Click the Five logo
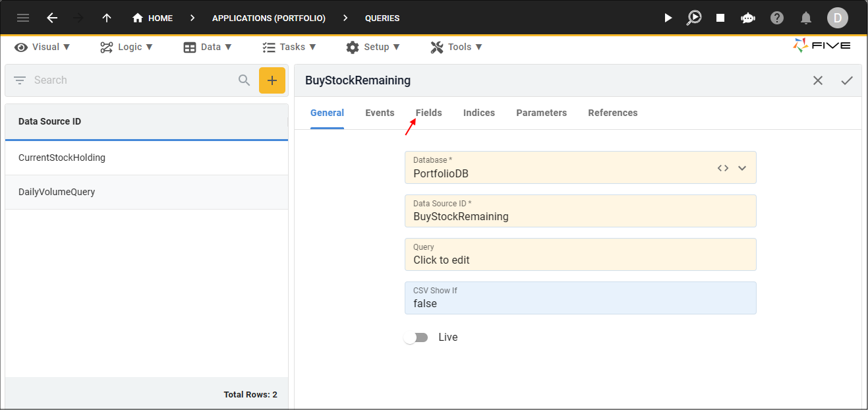The image size is (868, 410). [x=822, y=45]
